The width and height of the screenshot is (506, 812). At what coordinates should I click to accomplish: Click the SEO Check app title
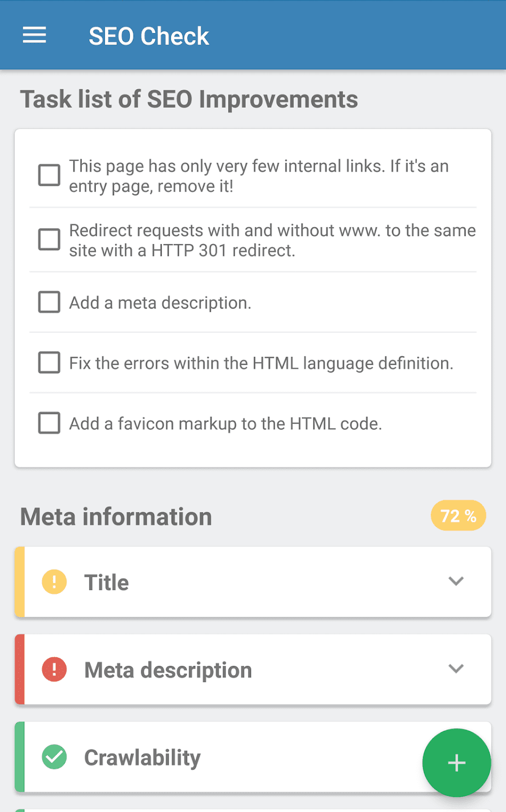coord(149,36)
